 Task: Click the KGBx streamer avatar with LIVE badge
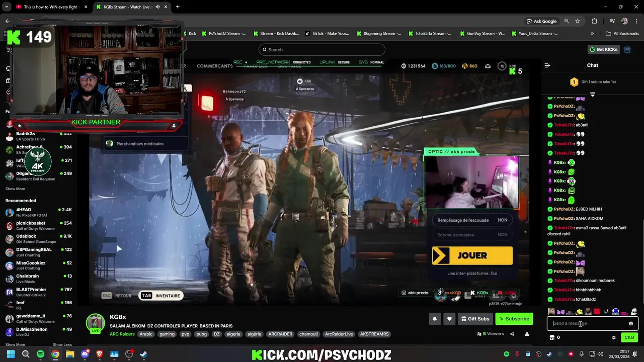coord(95,324)
